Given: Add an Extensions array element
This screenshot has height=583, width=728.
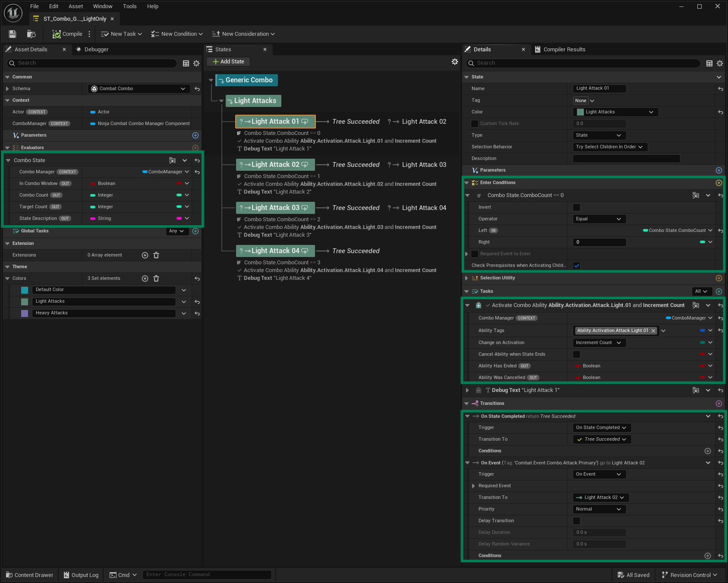Looking at the screenshot, I should click(x=145, y=255).
